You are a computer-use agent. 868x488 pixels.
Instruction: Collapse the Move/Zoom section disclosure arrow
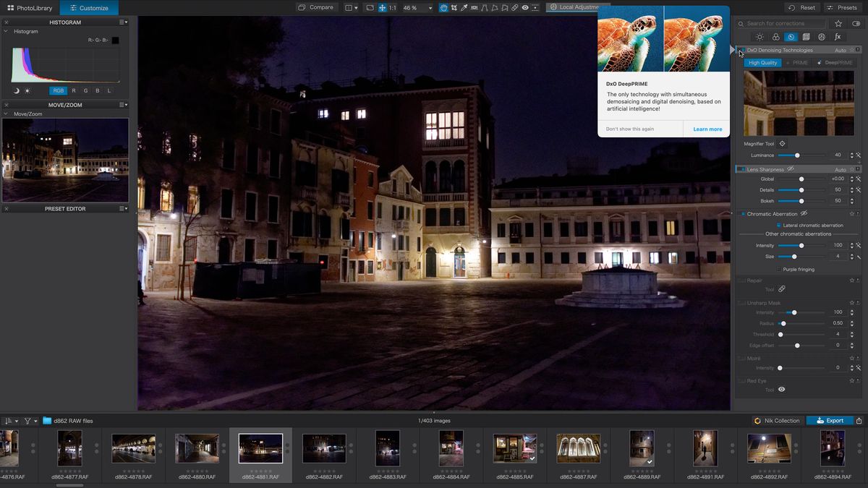pos(7,114)
